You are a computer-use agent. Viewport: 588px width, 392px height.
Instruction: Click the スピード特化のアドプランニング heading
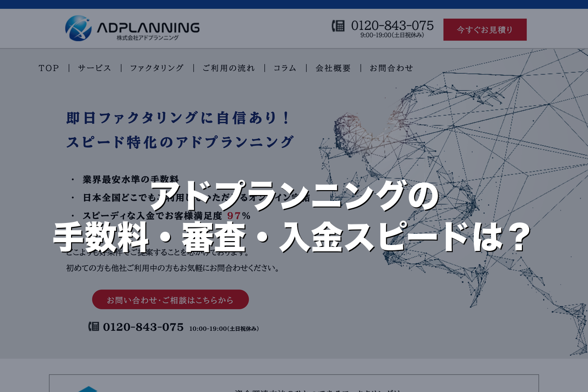180,142
